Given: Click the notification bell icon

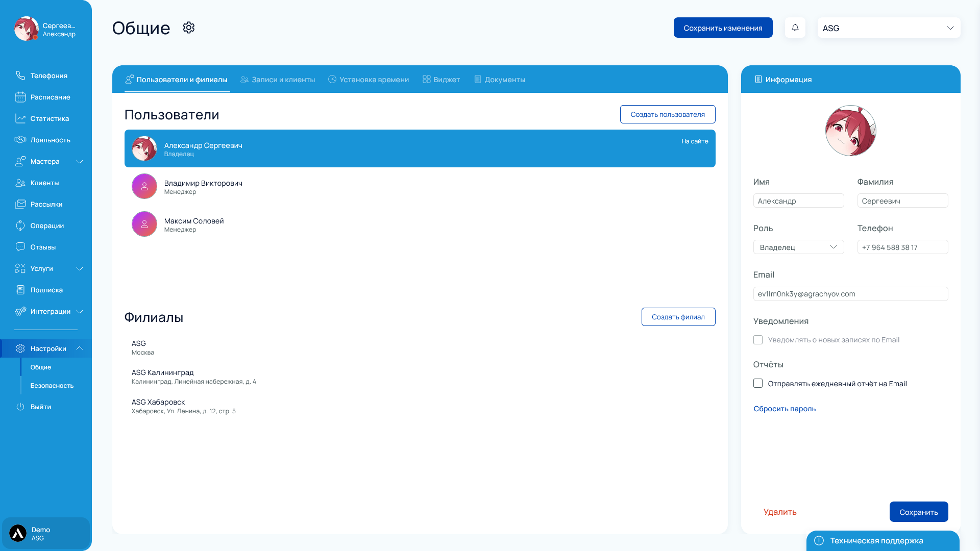Looking at the screenshot, I should pos(795,28).
